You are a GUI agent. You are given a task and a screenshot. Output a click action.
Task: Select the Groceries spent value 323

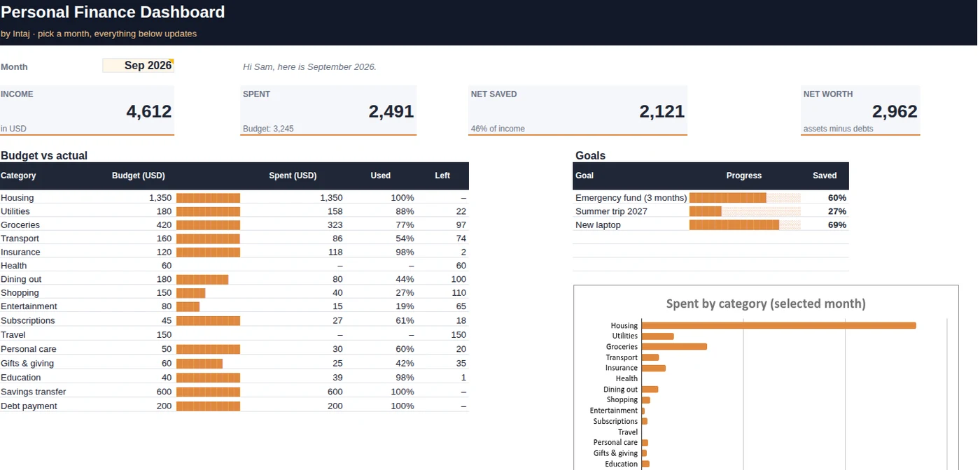coord(335,225)
